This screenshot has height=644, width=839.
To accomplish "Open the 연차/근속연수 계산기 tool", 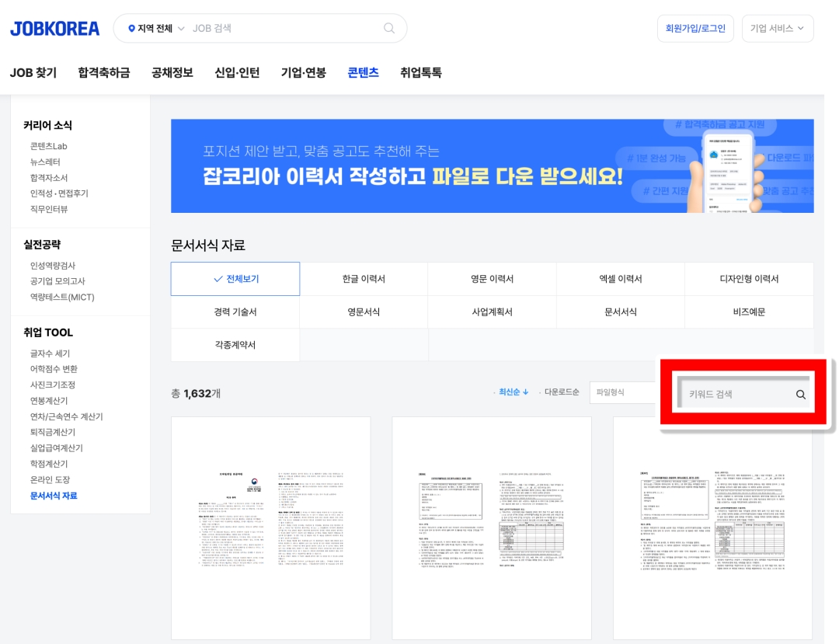I will click(66, 416).
